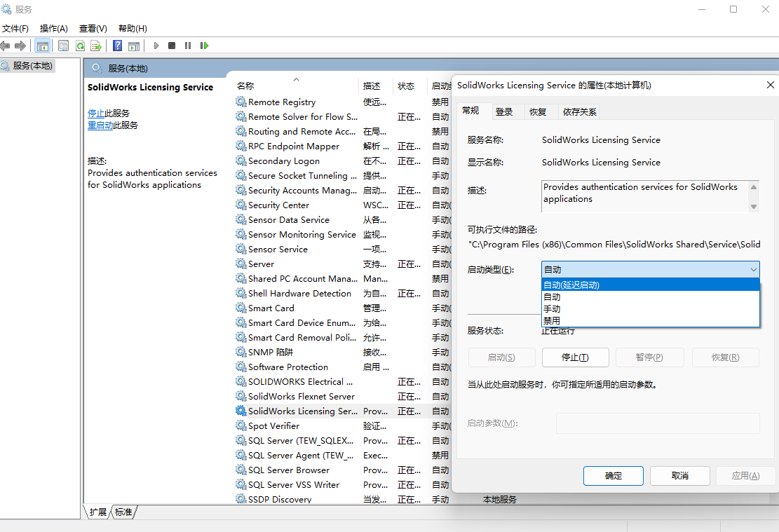
Task: Open the Help toolbar icon
Action: 117,46
